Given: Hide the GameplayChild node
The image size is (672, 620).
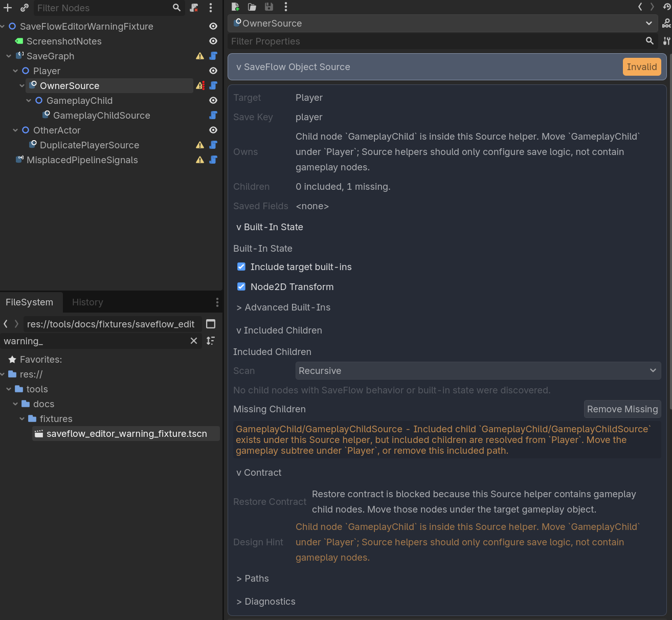Looking at the screenshot, I should 213,100.
